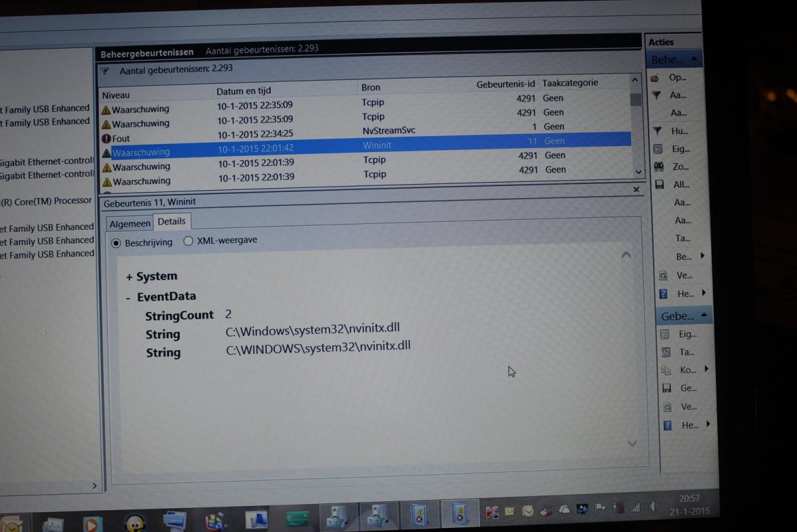Expand the 'Be...' submenu arrow
The width and height of the screenshot is (797, 532).
point(702,256)
